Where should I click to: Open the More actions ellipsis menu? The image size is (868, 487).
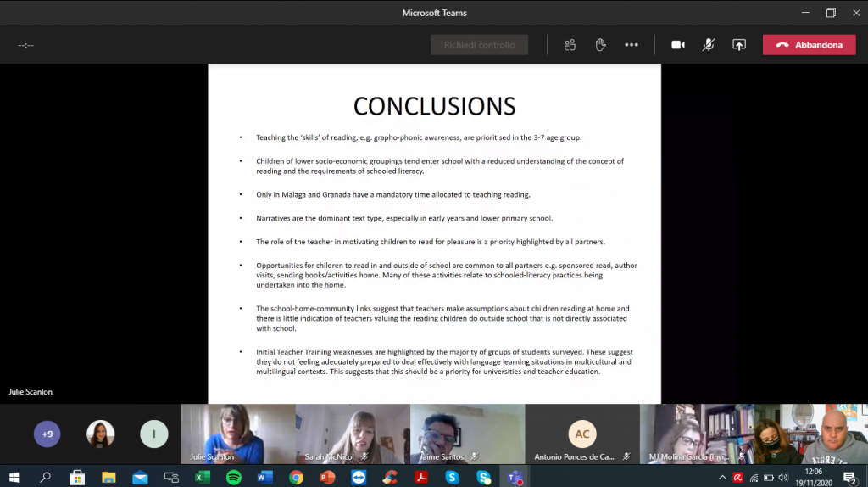632,45
